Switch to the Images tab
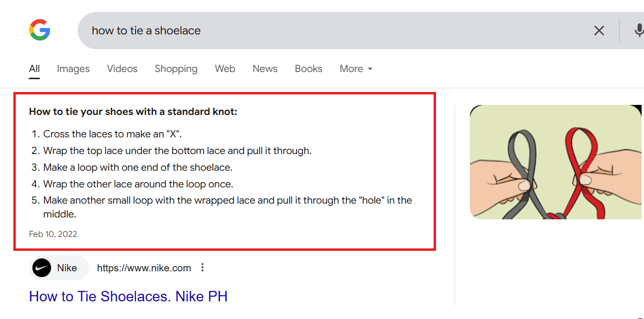 point(73,69)
